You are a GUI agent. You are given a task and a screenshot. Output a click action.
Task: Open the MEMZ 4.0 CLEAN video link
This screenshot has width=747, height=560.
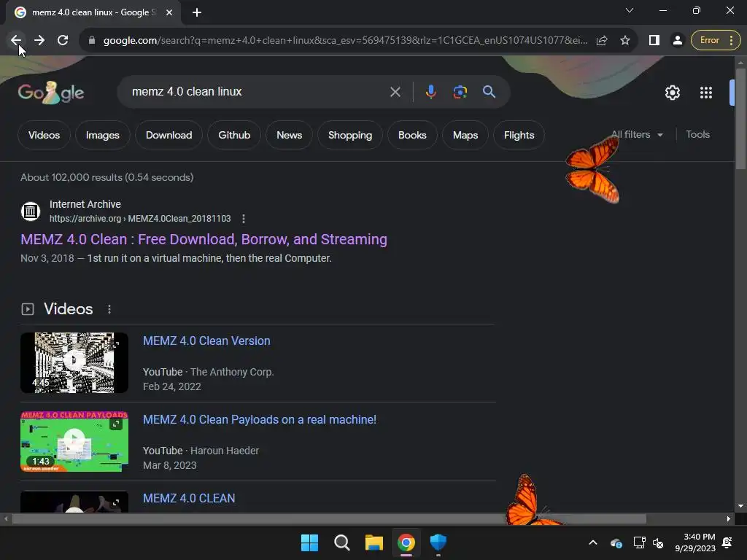point(189,498)
